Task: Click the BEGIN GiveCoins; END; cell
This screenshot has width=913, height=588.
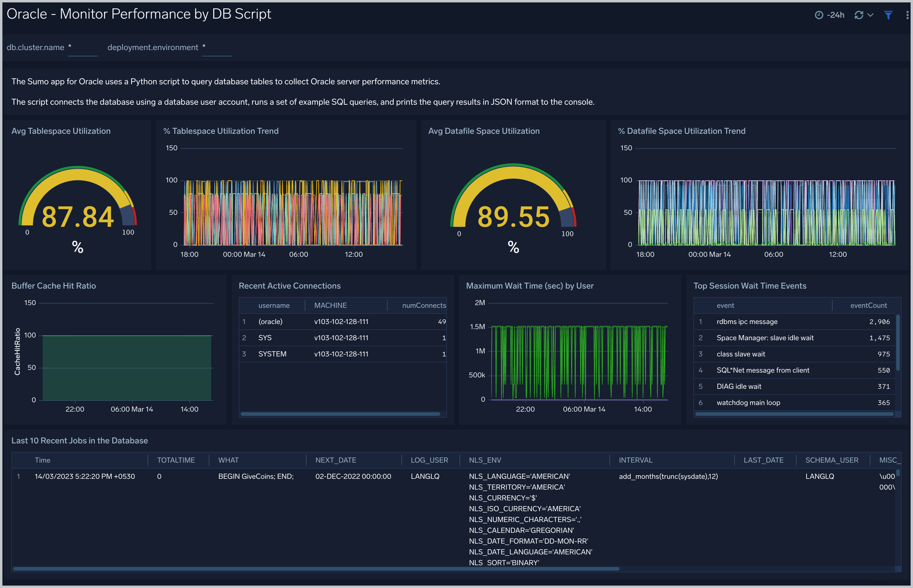Action: [256, 476]
